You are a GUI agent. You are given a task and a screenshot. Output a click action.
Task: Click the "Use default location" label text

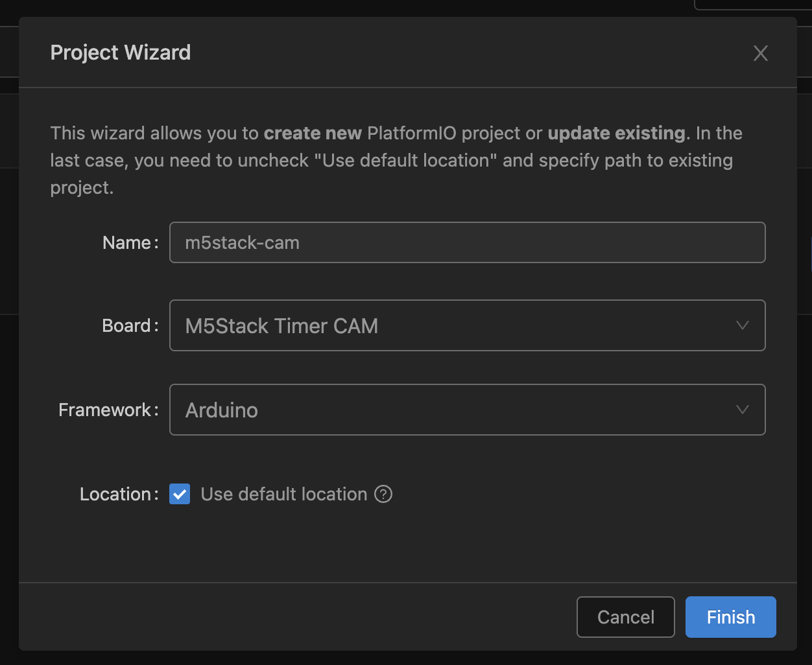click(284, 494)
